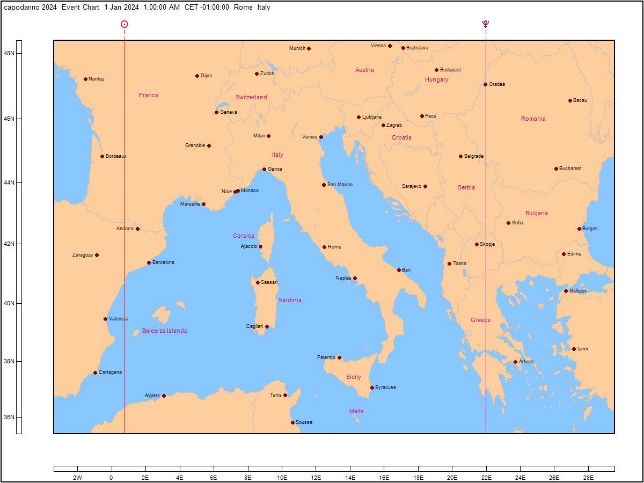Click the Sicily island label

pyautogui.click(x=353, y=377)
